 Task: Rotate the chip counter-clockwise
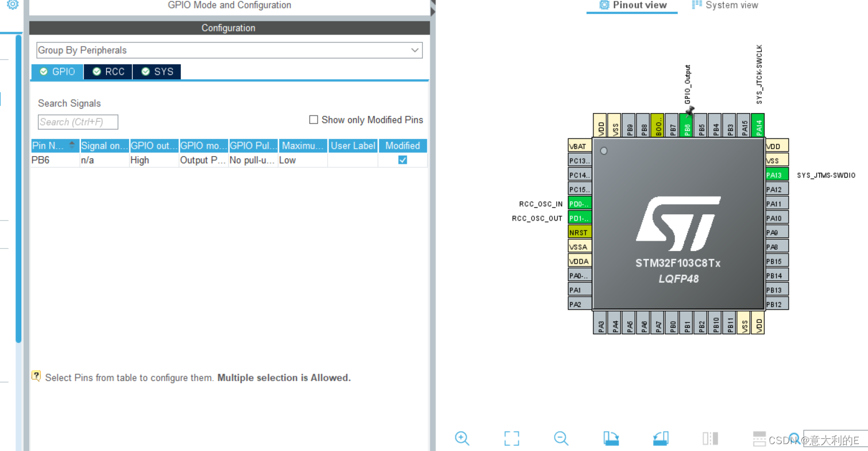click(x=661, y=438)
